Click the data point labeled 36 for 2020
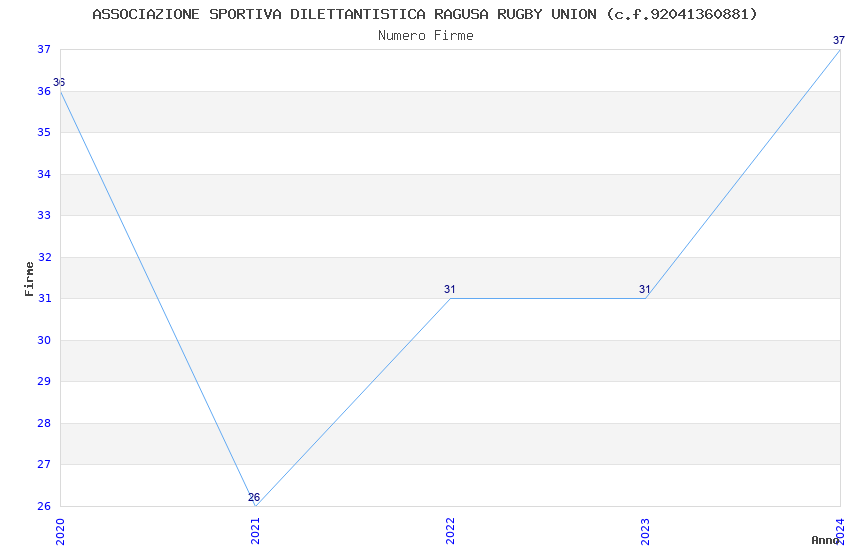 (x=59, y=83)
